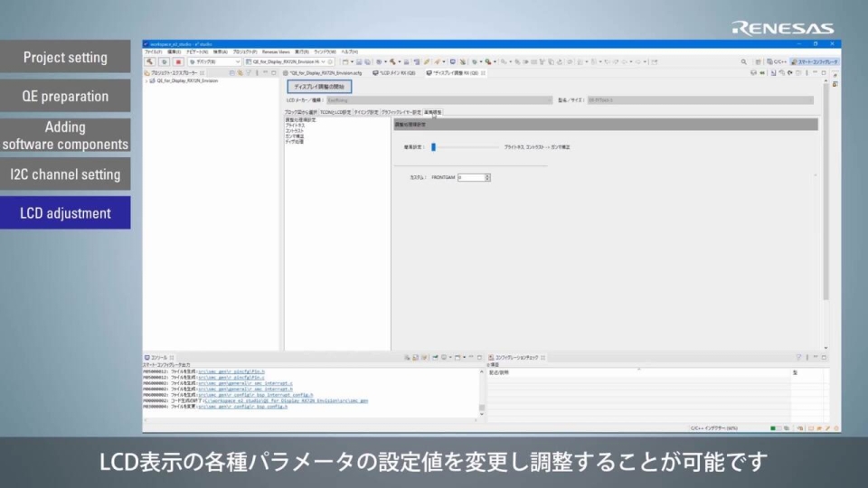Open the Smart Configurator perspective
This screenshot has width=868, height=488.
(x=815, y=61)
